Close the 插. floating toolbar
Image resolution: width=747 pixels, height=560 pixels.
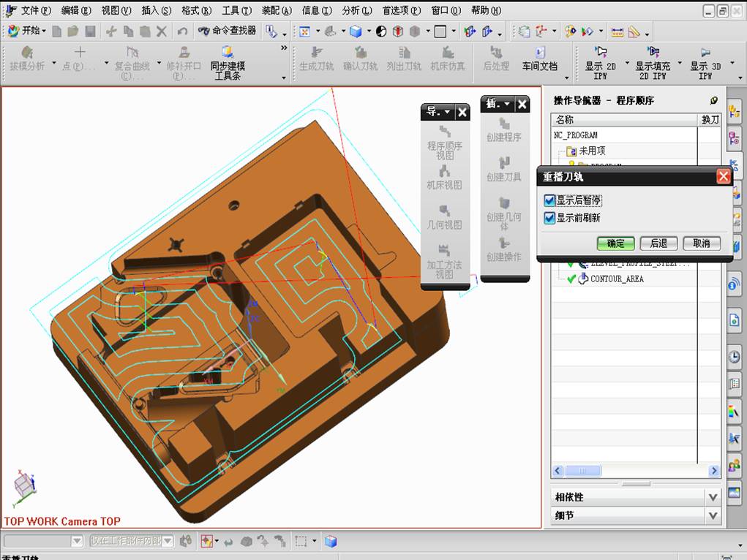coord(522,104)
